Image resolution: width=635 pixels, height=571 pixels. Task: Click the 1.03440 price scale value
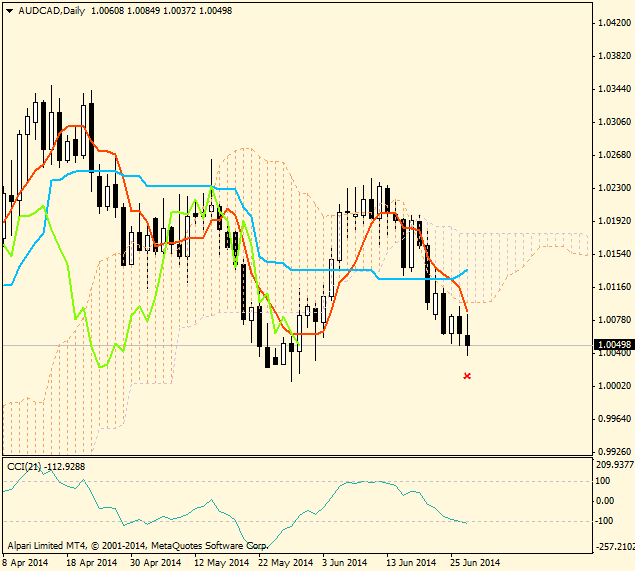point(614,89)
